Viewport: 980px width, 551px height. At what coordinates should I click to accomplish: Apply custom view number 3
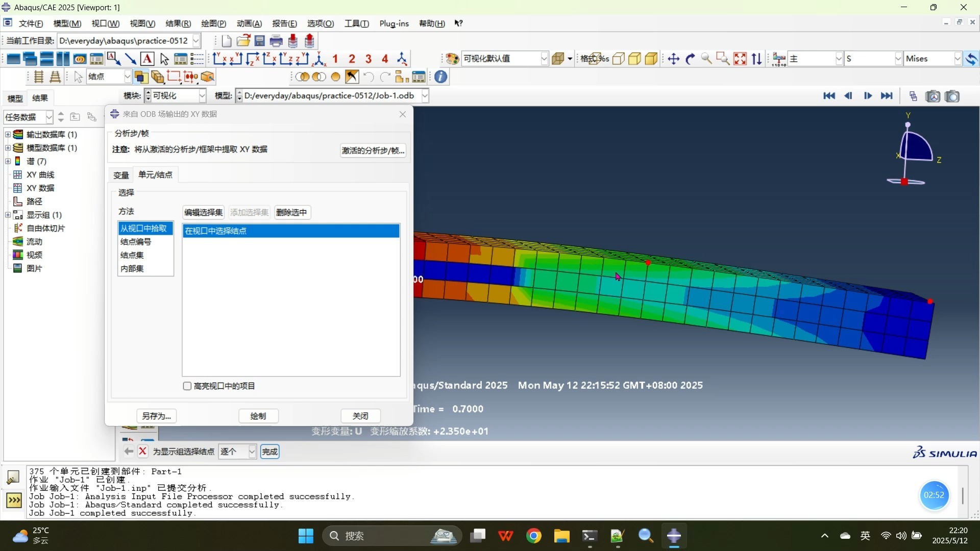(369, 59)
